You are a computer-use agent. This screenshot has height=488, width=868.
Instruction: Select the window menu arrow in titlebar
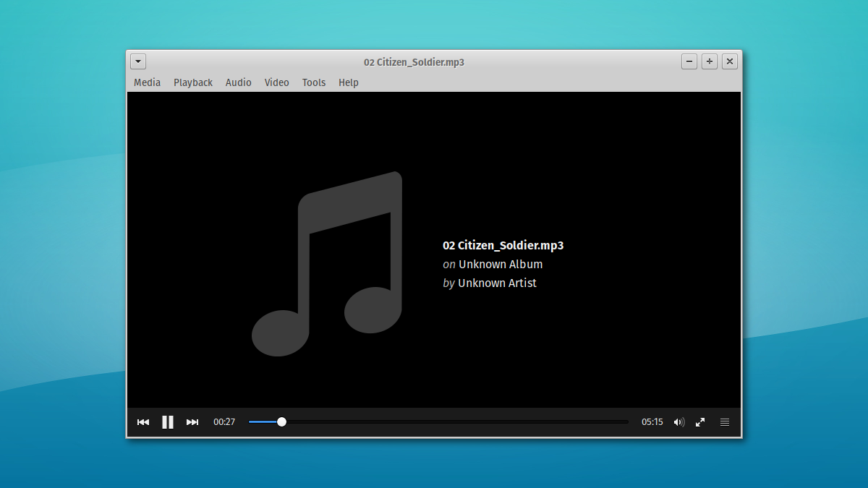137,61
